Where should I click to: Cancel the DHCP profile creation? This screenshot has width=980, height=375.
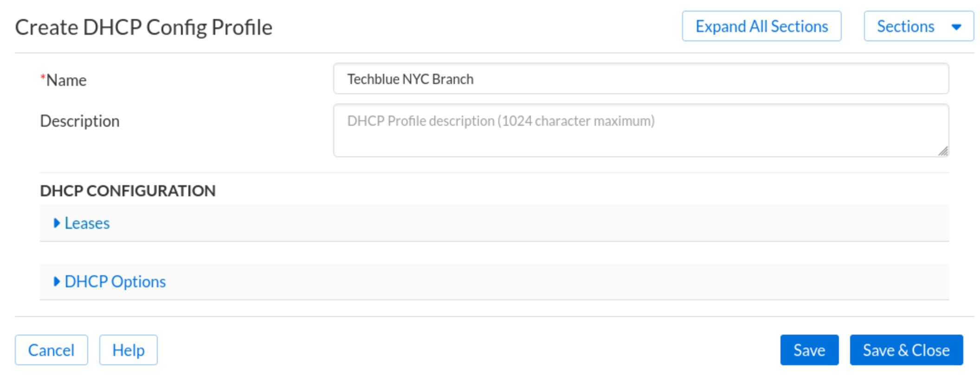point(51,350)
